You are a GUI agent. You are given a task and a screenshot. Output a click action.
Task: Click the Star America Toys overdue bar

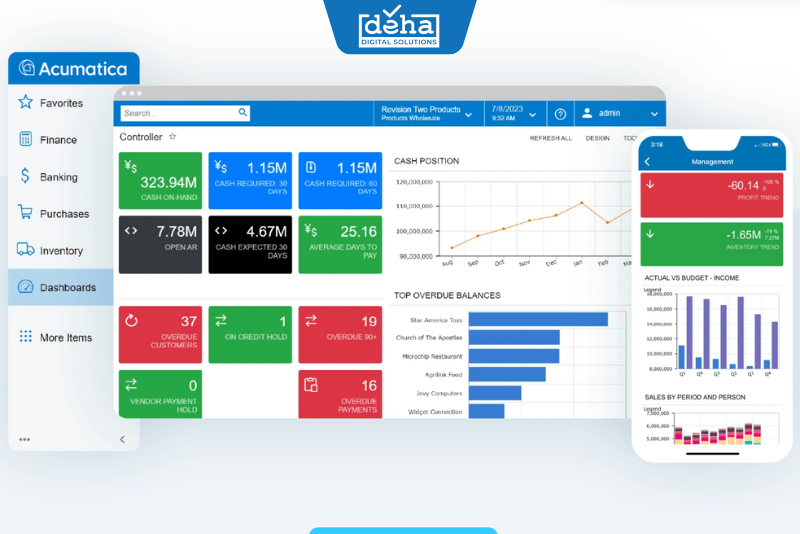point(538,319)
